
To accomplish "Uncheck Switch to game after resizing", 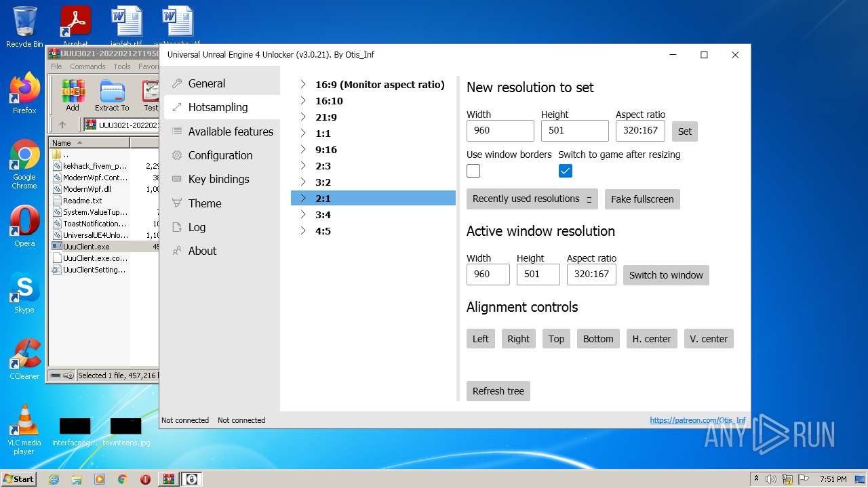I will (x=566, y=171).
